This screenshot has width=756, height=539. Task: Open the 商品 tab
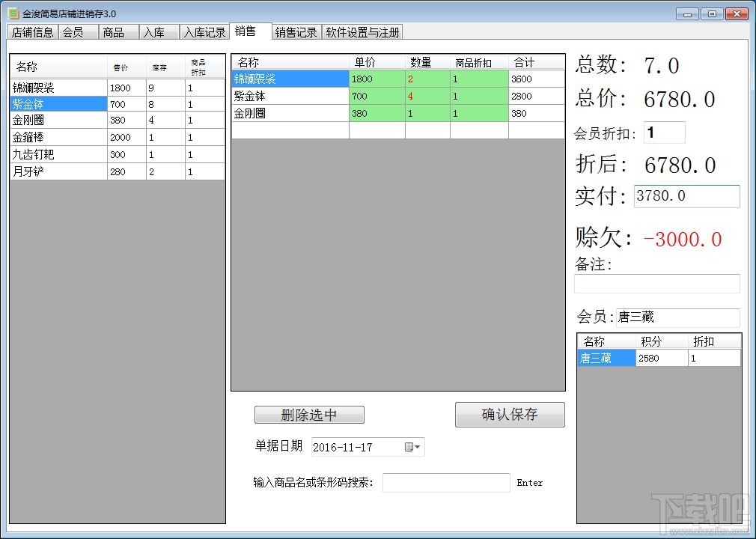click(x=118, y=32)
